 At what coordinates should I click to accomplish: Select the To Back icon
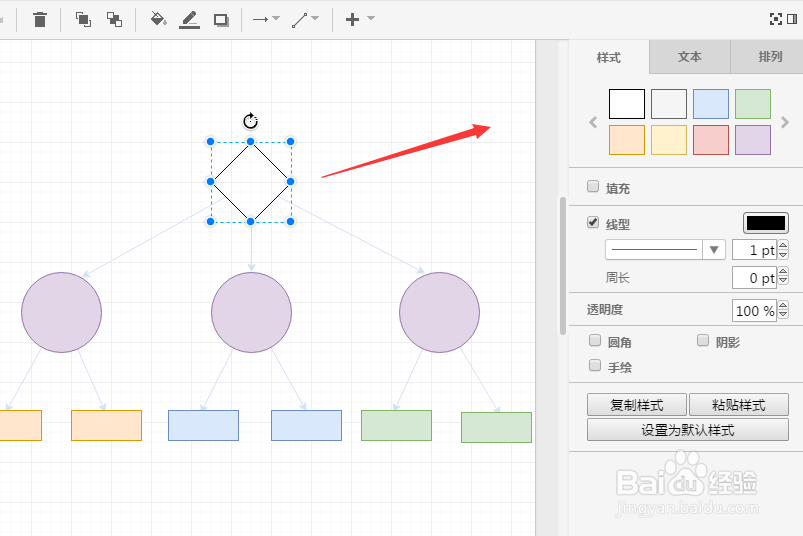(x=114, y=19)
